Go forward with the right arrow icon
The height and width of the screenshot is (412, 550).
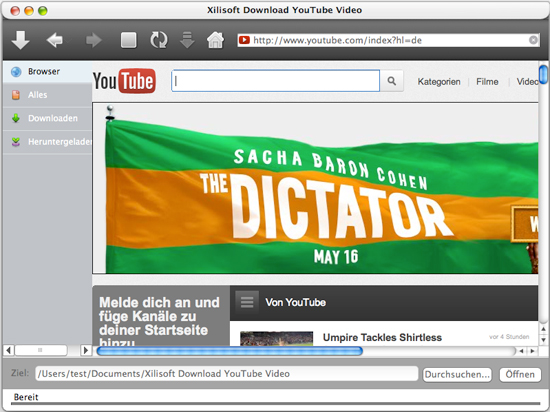click(x=94, y=40)
